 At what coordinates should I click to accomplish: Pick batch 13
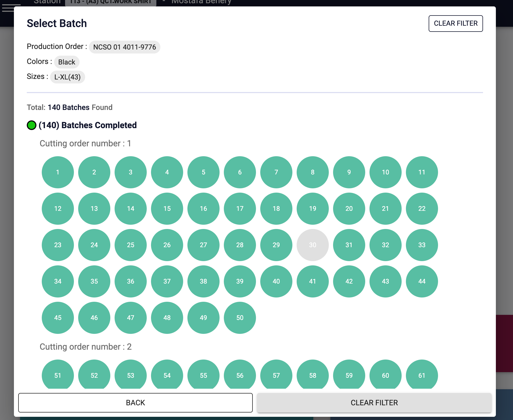tap(94, 209)
